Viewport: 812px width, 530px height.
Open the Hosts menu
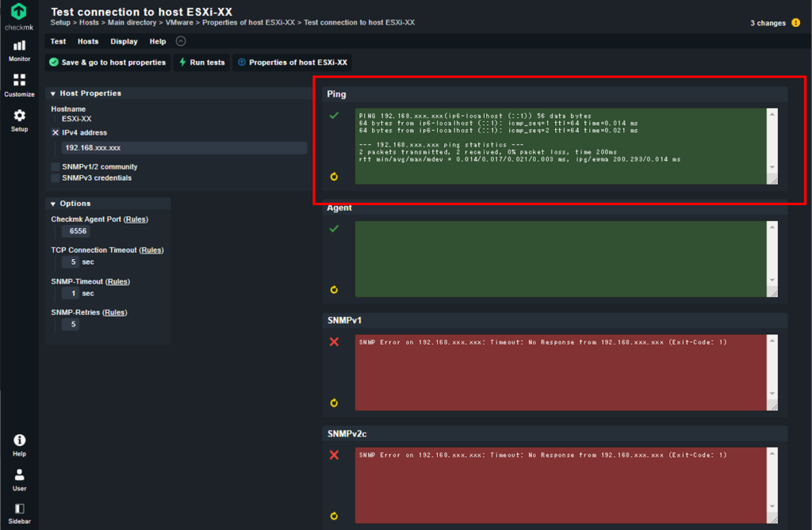[88, 41]
